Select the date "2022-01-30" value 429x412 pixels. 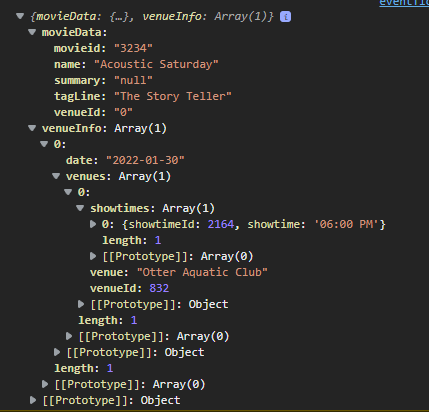pos(145,160)
